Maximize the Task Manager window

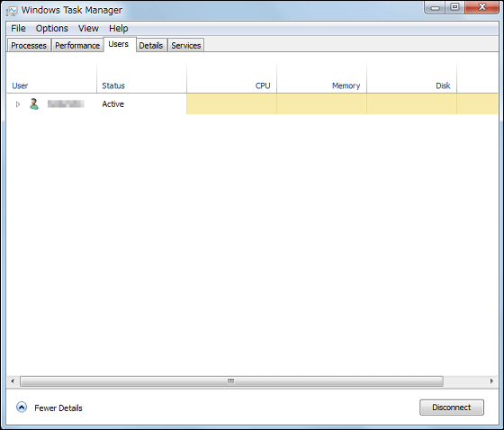(454, 7)
